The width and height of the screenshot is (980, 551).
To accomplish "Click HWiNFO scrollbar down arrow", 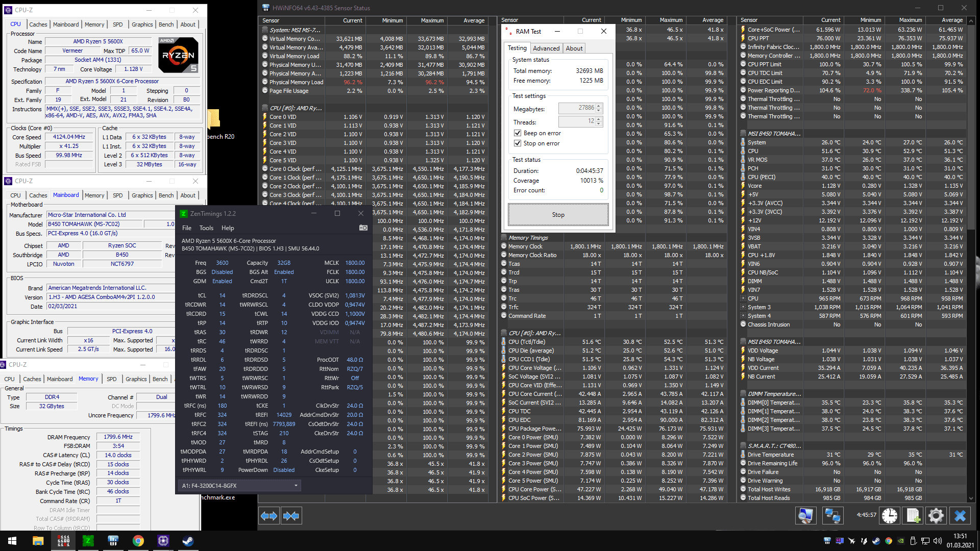I will [971, 498].
